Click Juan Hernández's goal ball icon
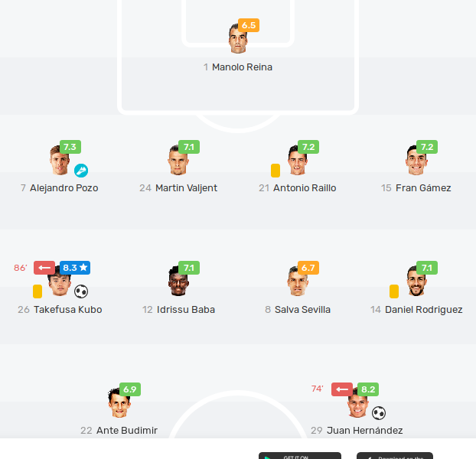The height and width of the screenshot is (459, 476). pyautogui.click(x=379, y=413)
